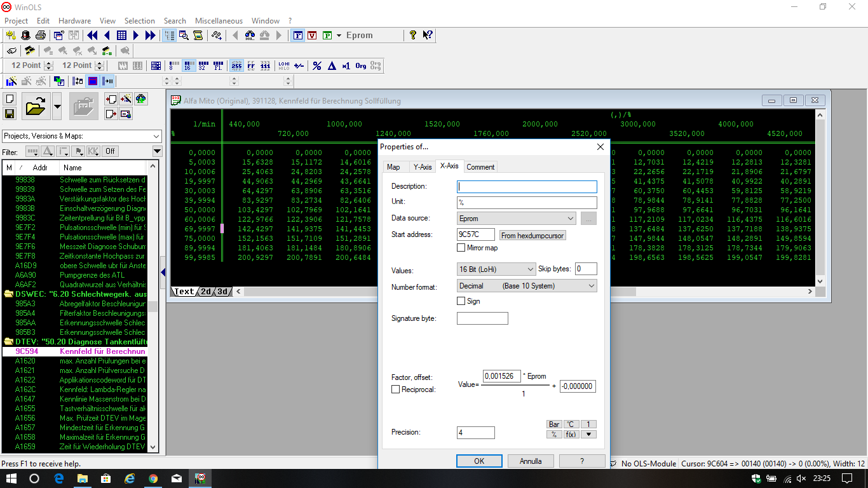Click the new blank project icon

(10, 99)
